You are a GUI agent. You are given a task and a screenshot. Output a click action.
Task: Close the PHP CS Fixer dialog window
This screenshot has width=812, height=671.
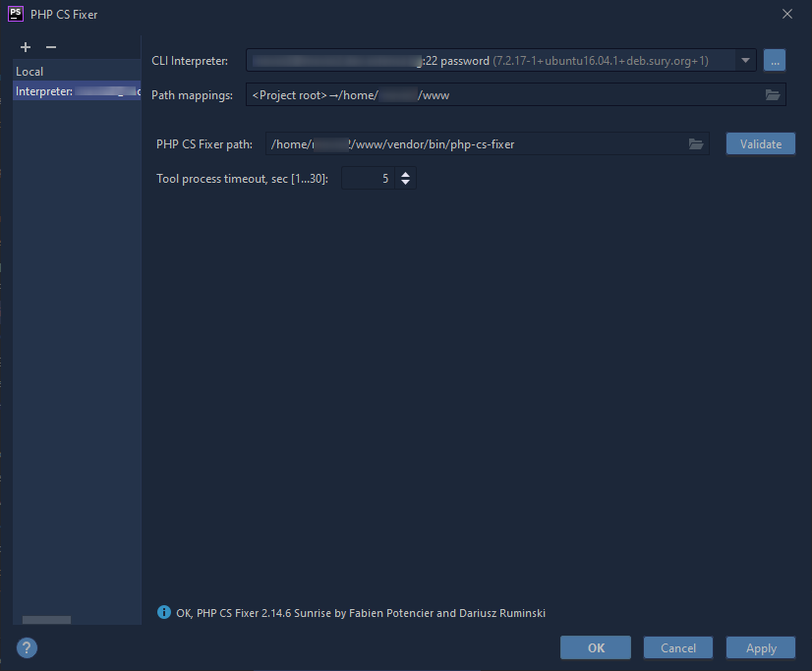[787, 14]
